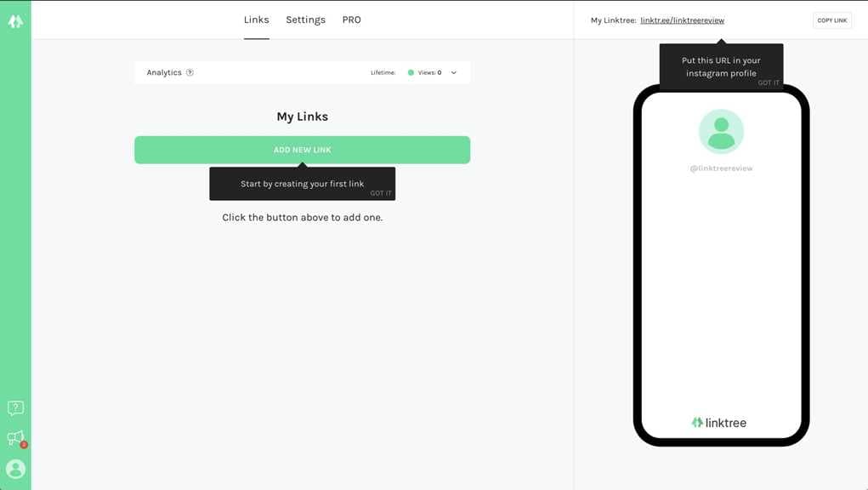Click the 'My Links' heading

pyautogui.click(x=303, y=117)
